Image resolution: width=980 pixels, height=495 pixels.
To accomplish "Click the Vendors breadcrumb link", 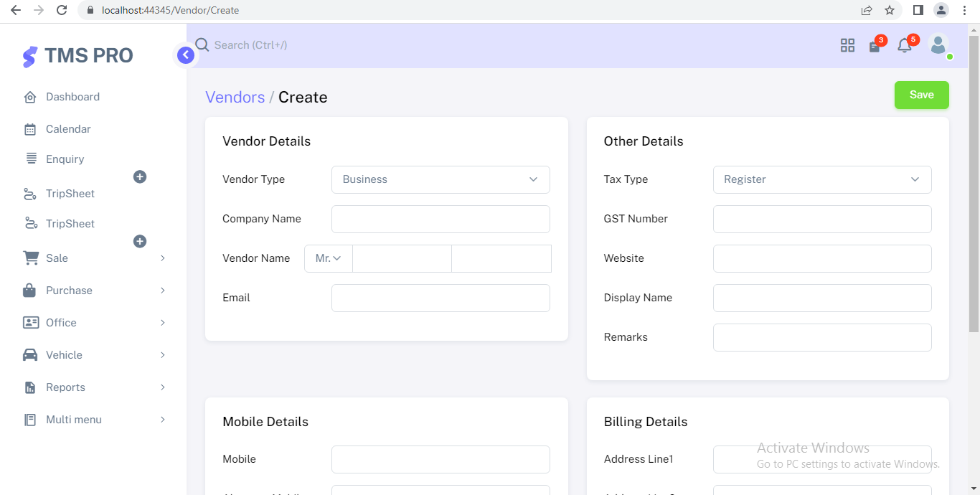I will click(x=235, y=98).
